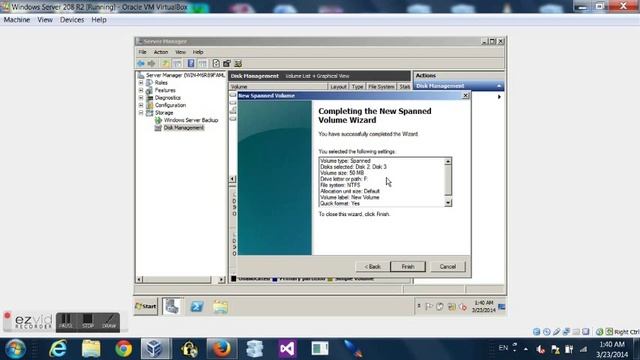Cancel the New Spanned Volume wizard
The width and height of the screenshot is (640, 360).
point(447,267)
